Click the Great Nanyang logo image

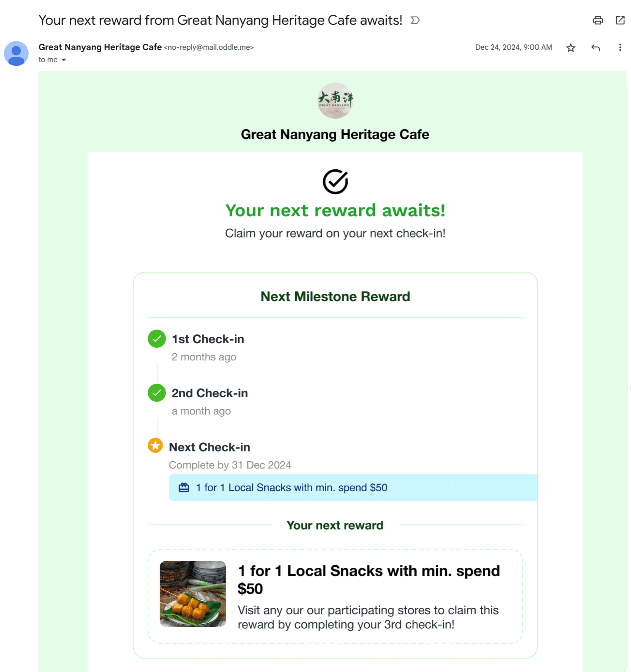click(x=335, y=100)
